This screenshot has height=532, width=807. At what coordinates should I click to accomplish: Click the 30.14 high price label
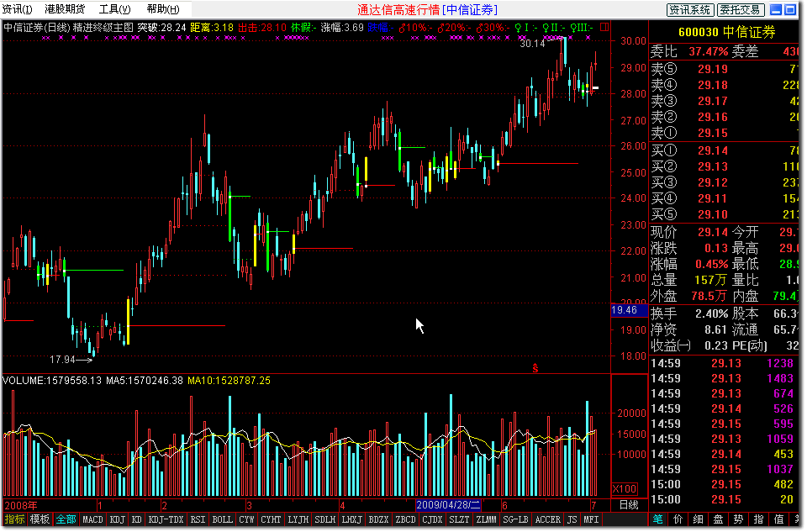coord(532,44)
